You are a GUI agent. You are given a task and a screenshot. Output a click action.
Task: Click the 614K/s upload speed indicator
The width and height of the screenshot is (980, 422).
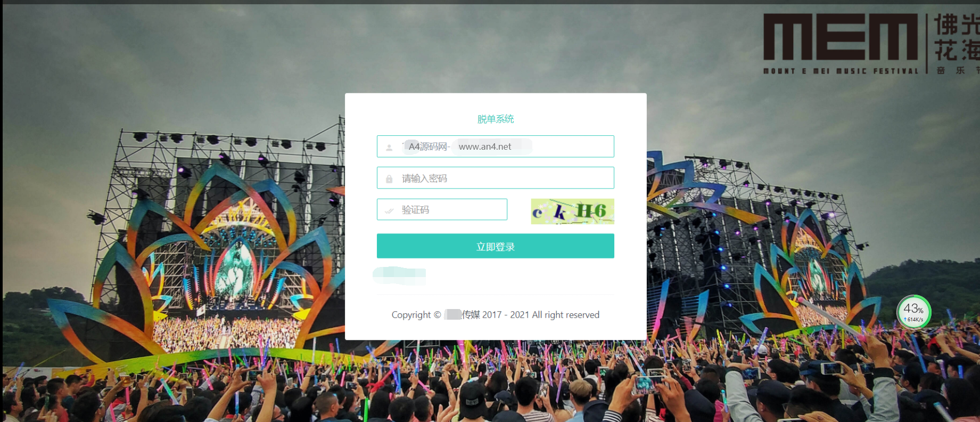[914, 320]
